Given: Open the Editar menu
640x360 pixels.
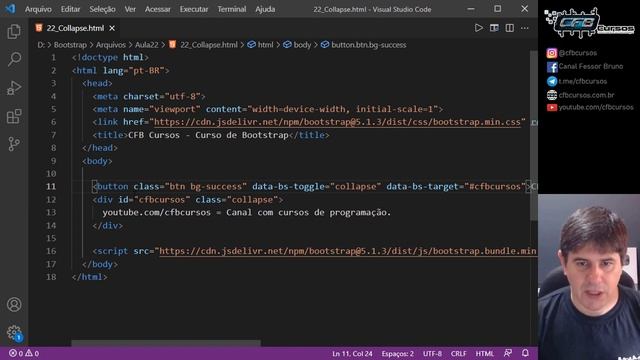Looking at the screenshot, I should click(x=70, y=9).
